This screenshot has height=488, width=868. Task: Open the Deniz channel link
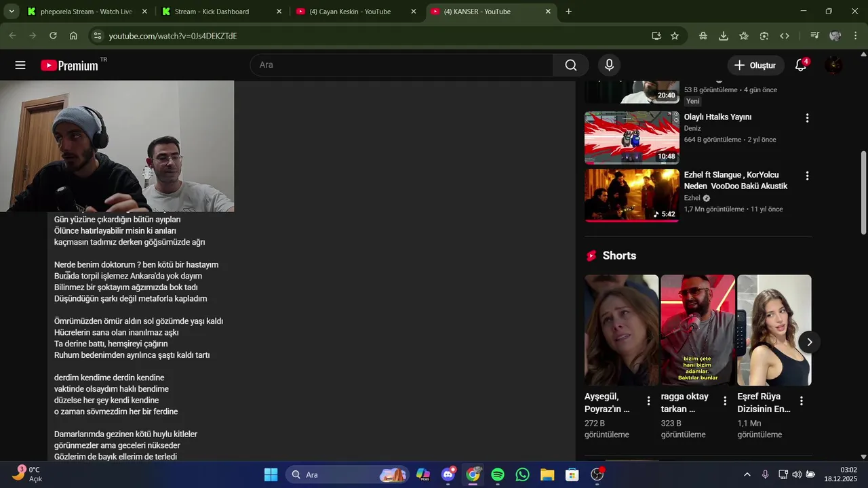[692, 128]
